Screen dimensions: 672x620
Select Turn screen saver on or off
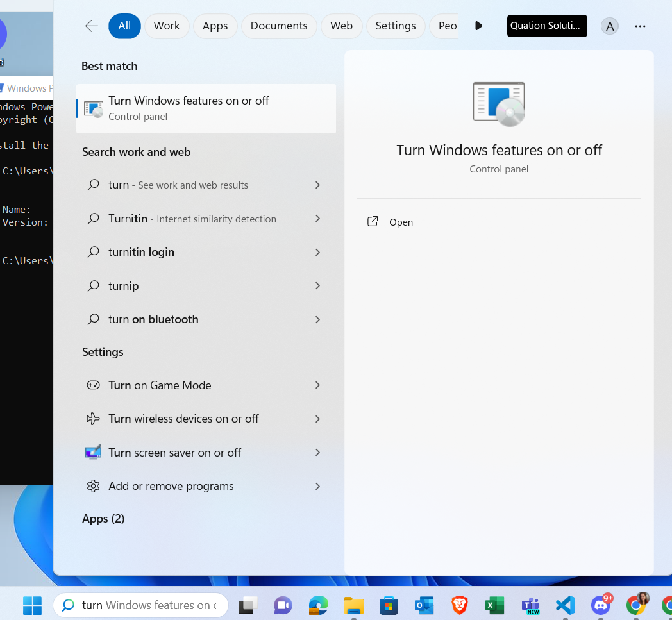(x=175, y=453)
